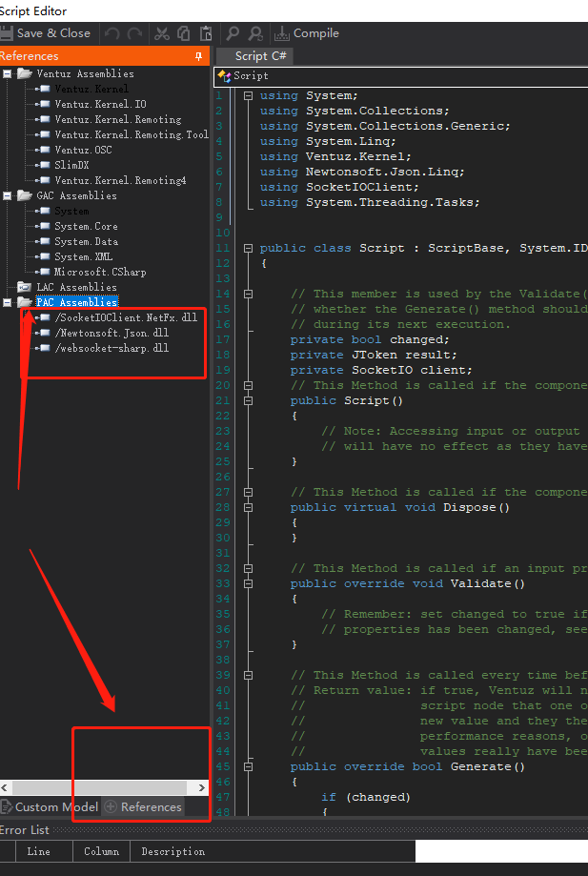Select Ventuz.Kernel.IO reference

(x=100, y=104)
